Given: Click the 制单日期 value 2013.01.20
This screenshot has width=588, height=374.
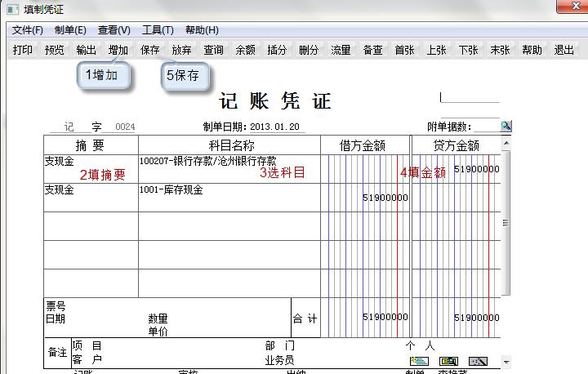Looking at the screenshot, I should [275, 127].
